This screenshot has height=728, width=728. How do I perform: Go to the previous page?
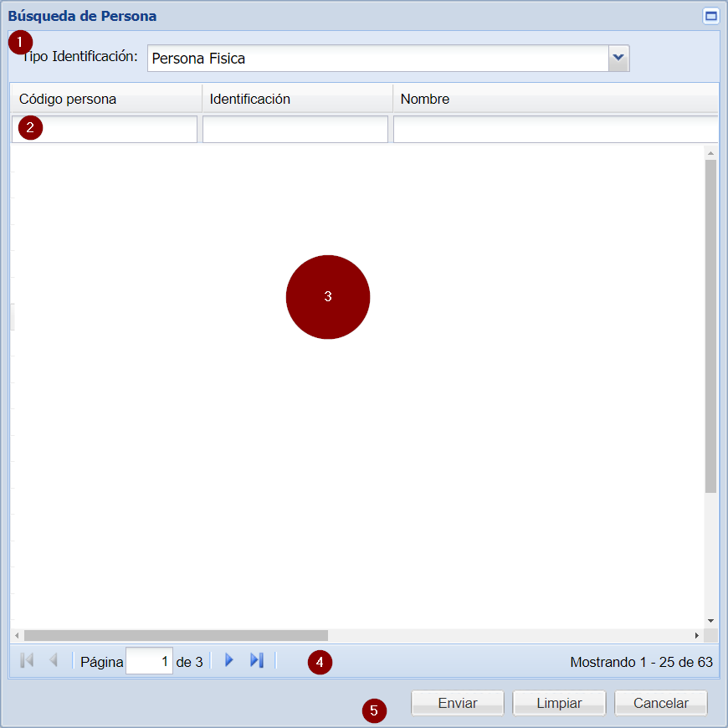(54, 659)
